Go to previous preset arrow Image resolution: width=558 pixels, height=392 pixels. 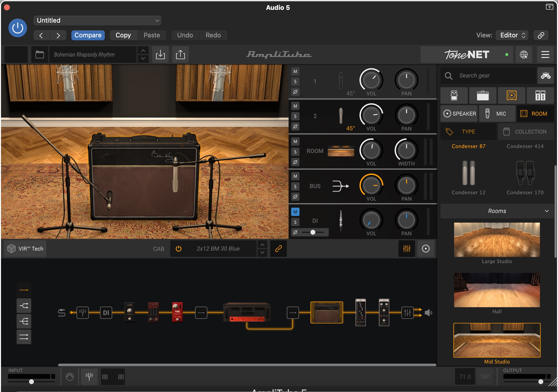(x=42, y=35)
